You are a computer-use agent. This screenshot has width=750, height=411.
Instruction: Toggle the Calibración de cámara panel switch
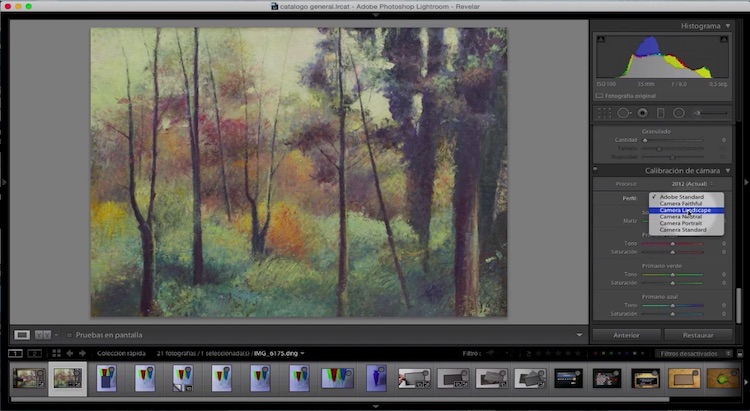pos(596,169)
